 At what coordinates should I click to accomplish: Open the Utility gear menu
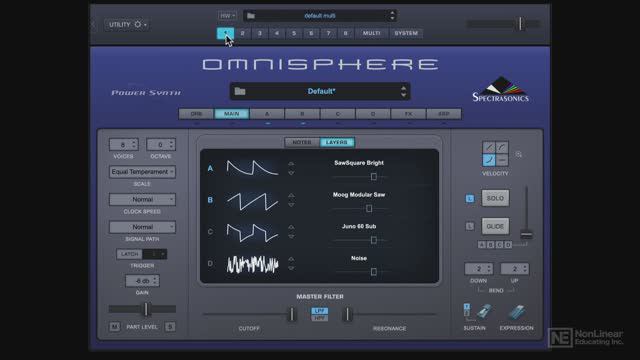click(x=127, y=24)
